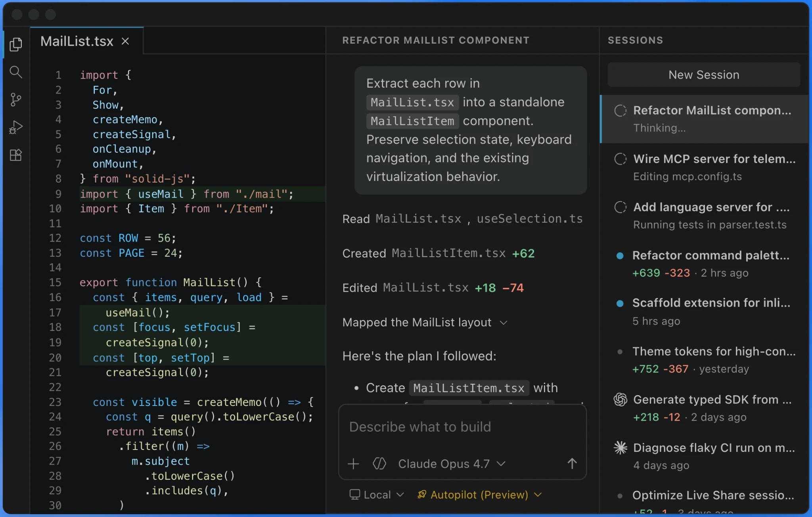Viewport: 812px width, 517px height.
Task: Click the REFACTOR MAILLIST COMPONENT header
Action: pos(436,40)
